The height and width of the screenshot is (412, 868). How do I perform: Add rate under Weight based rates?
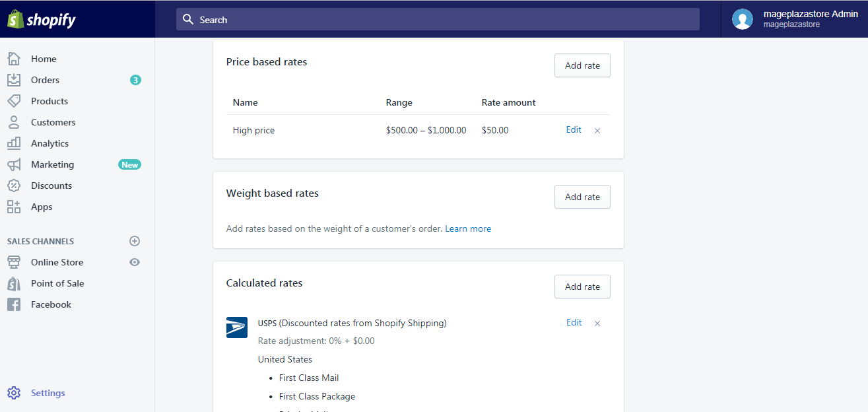582,197
